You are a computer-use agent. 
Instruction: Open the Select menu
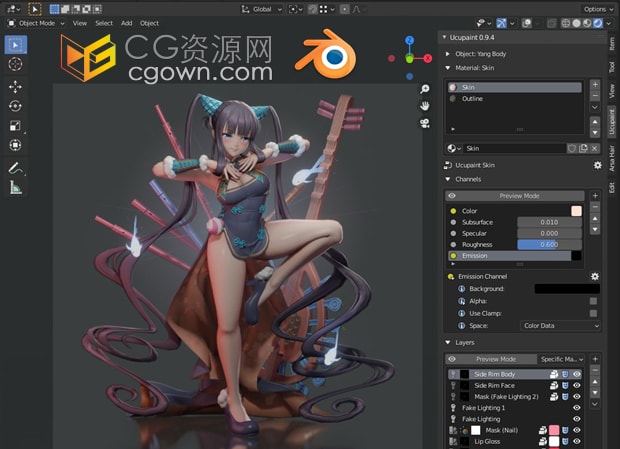(x=104, y=23)
